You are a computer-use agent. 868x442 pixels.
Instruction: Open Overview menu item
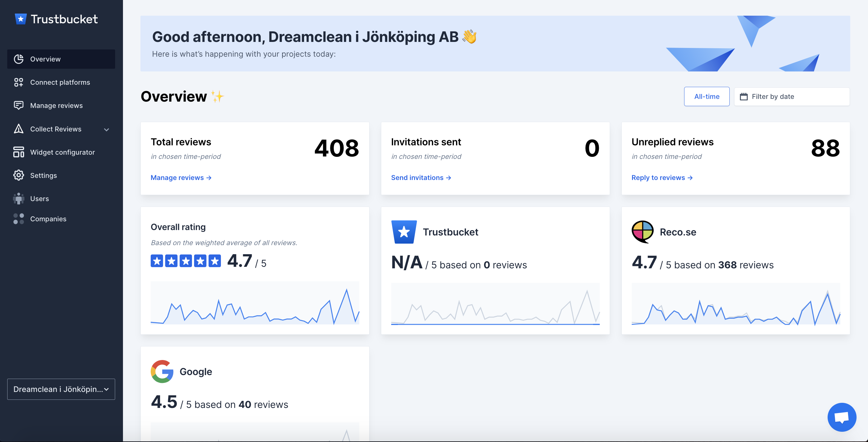(x=61, y=59)
